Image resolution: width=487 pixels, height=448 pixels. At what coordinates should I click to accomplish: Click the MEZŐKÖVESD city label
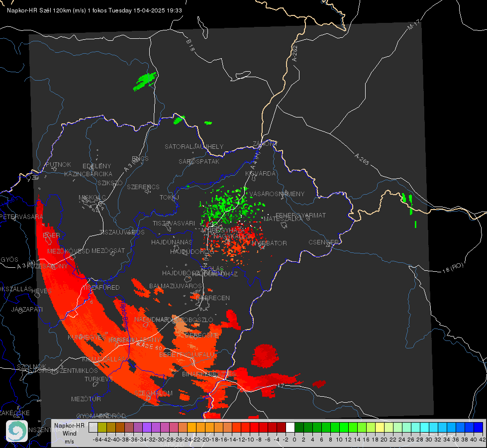(69, 251)
